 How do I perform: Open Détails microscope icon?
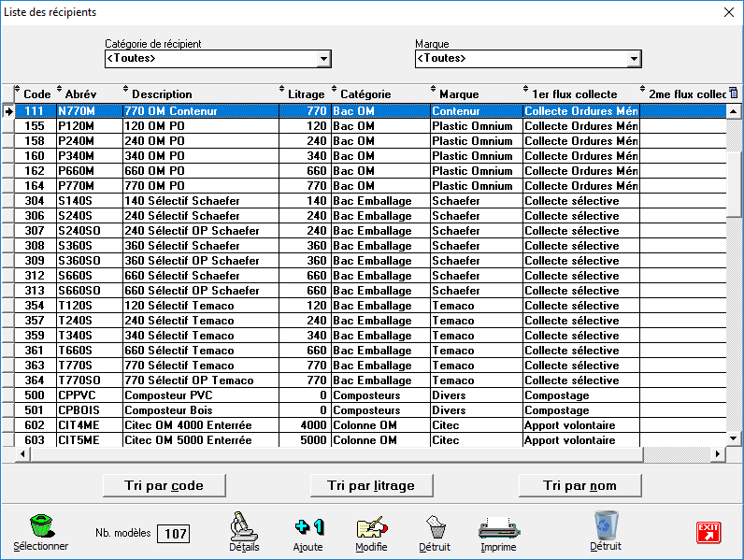click(244, 526)
